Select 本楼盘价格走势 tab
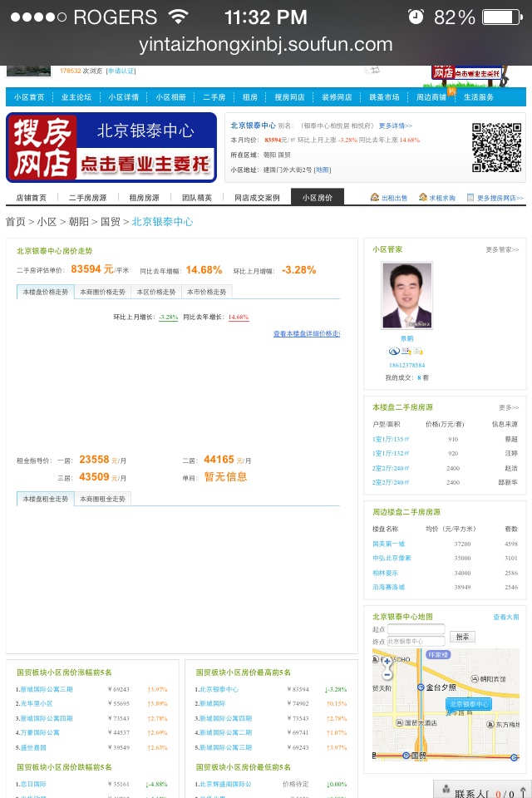The height and width of the screenshot is (798, 532). (x=46, y=292)
